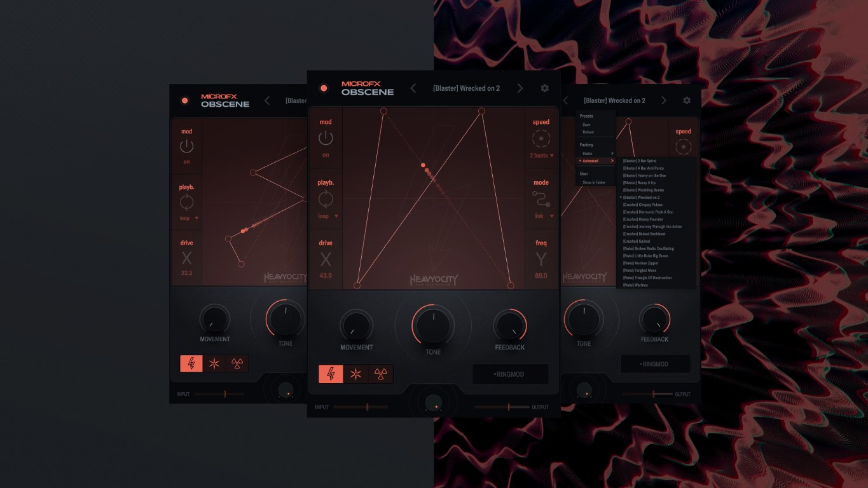Click the speed dial icon above 2 beats
The image size is (868, 488).
(x=541, y=138)
